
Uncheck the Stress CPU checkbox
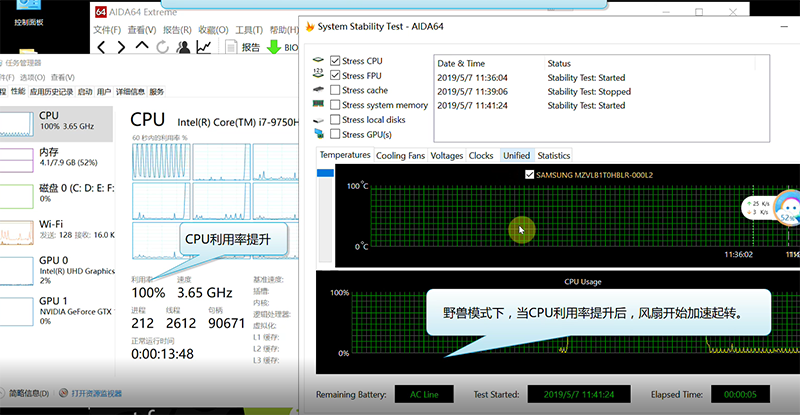(x=335, y=61)
